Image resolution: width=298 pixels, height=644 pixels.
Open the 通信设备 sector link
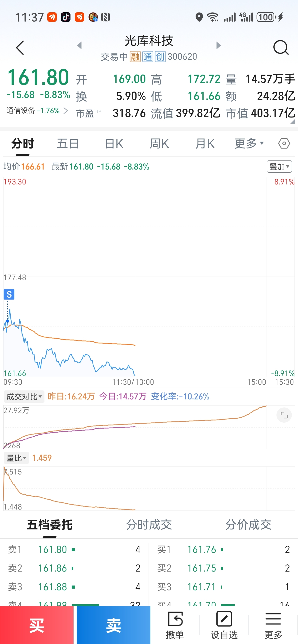click(x=37, y=111)
